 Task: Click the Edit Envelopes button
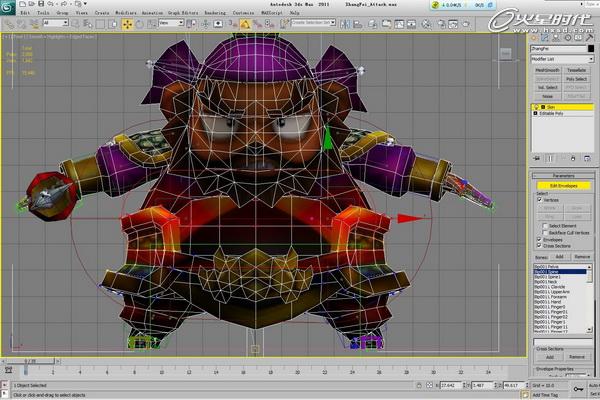[564, 186]
